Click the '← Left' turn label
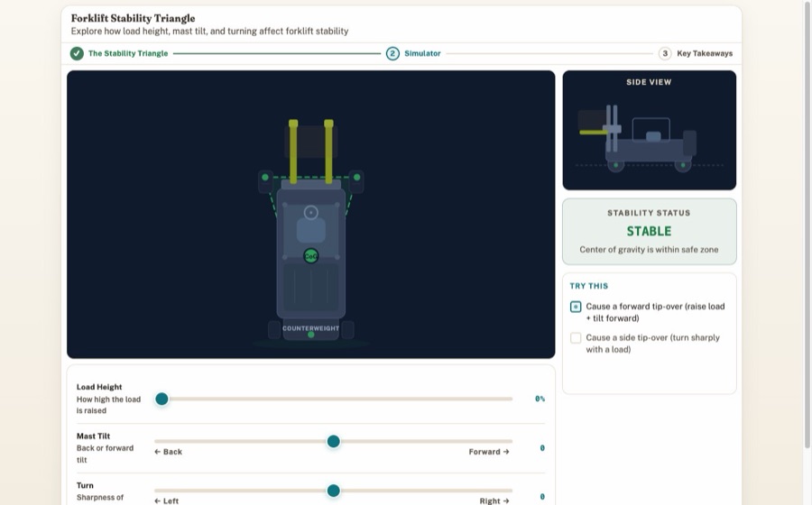The height and width of the screenshot is (505, 812). [167, 500]
